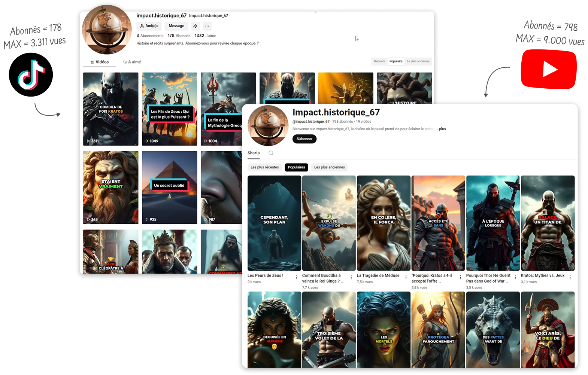
Task: Open options for 'Pourquoi Thor Ne Guérit Pas' short
Action: 515,277
